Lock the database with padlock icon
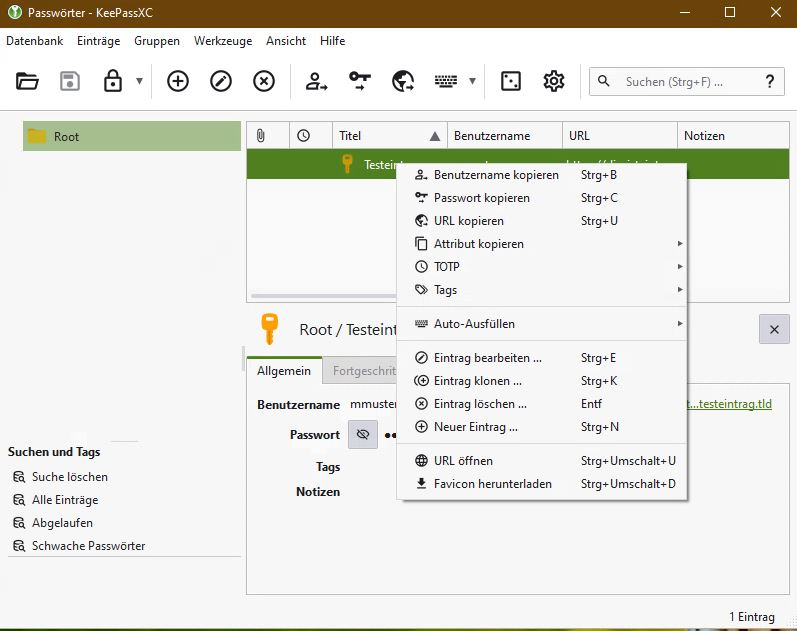The width and height of the screenshot is (797, 631). point(113,82)
